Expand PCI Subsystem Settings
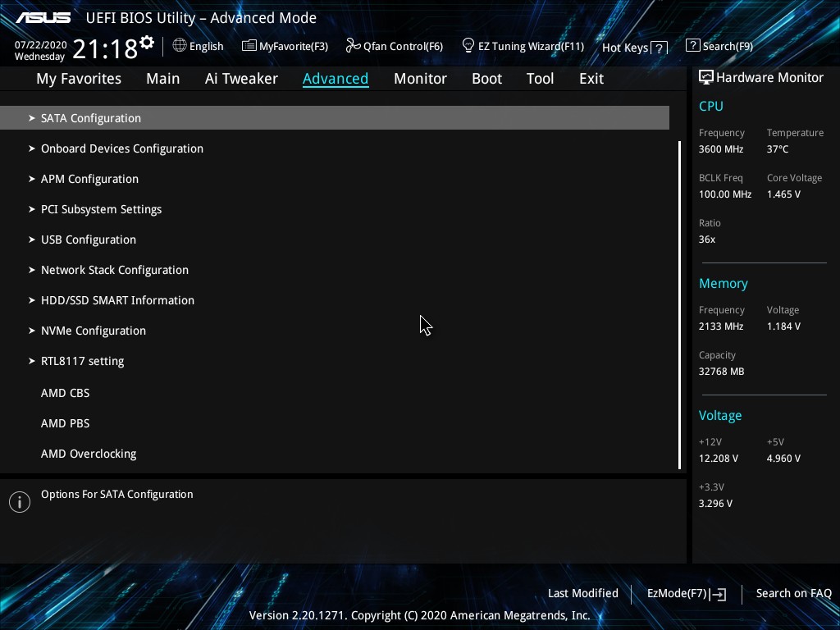The height and width of the screenshot is (630, 840). pyautogui.click(x=101, y=209)
